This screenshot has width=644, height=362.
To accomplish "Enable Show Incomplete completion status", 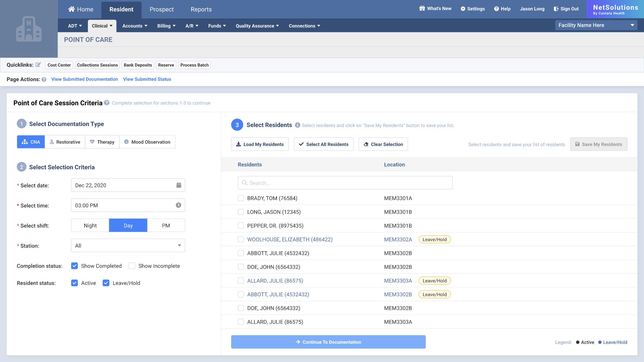I will click(x=132, y=266).
